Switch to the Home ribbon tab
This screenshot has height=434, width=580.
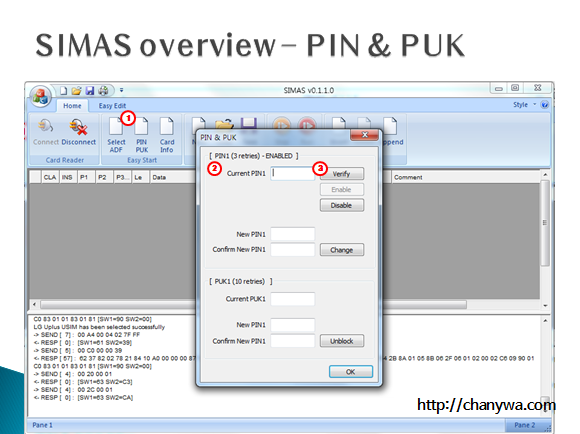click(x=72, y=106)
